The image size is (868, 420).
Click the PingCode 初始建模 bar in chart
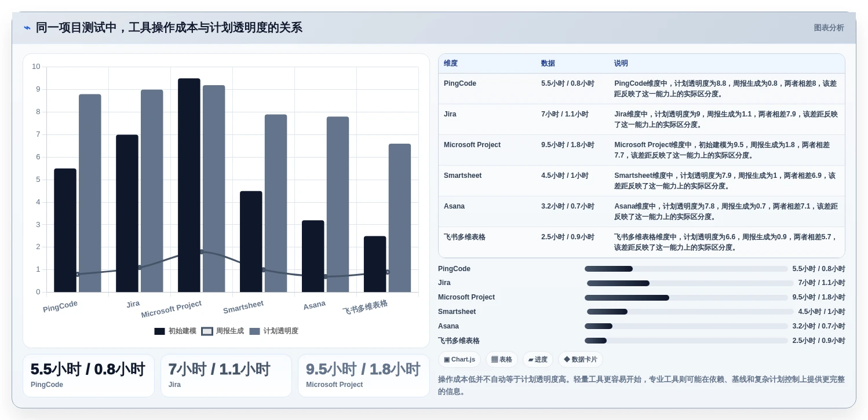[x=65, y=230]
